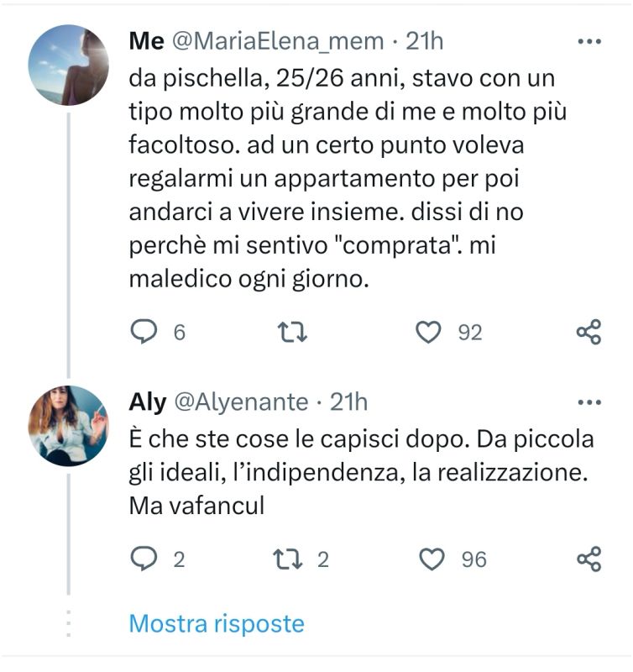Open MariaElena_mem's profile picture
The image size is (633, 672).
coord(69,65)
